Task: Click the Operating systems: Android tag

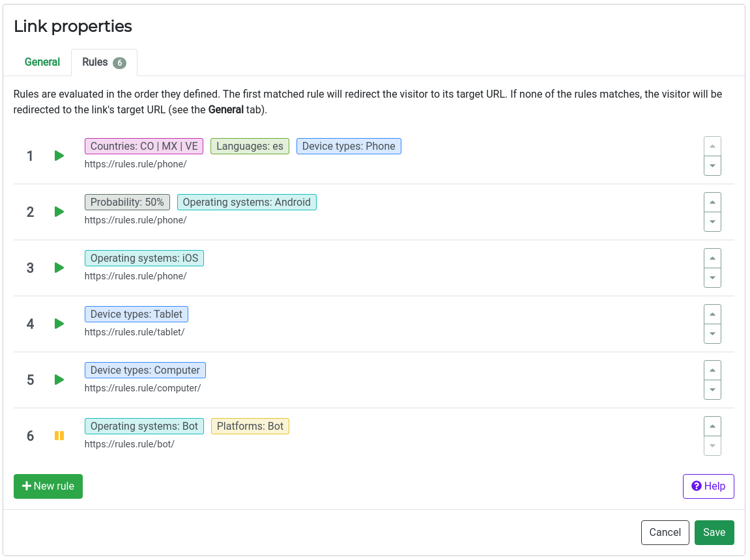Action: tap(247, 202)
